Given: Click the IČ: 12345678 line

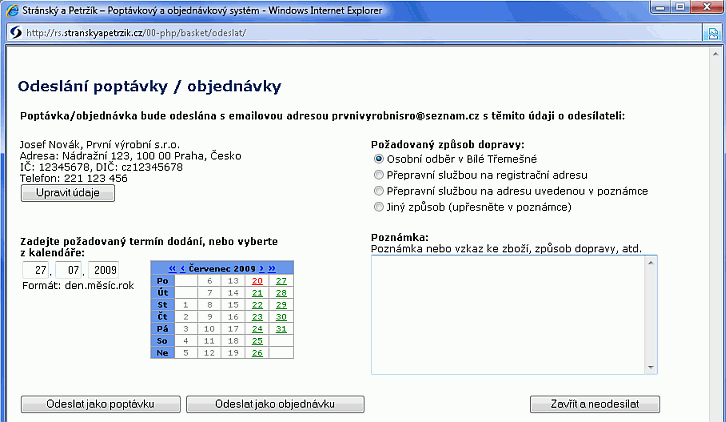Looking at the screenshot, I should 101,167.
